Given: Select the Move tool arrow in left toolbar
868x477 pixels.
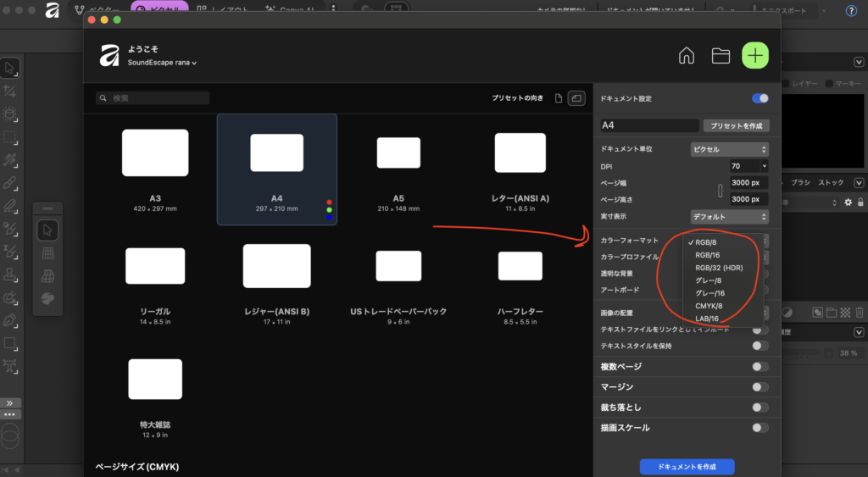Looking at the screenshot, I should 10,68.
